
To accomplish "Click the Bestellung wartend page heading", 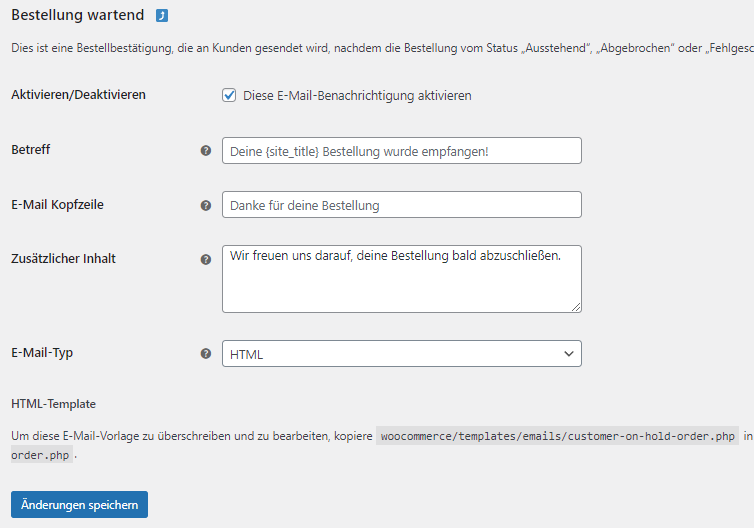I will click(77, 15).
